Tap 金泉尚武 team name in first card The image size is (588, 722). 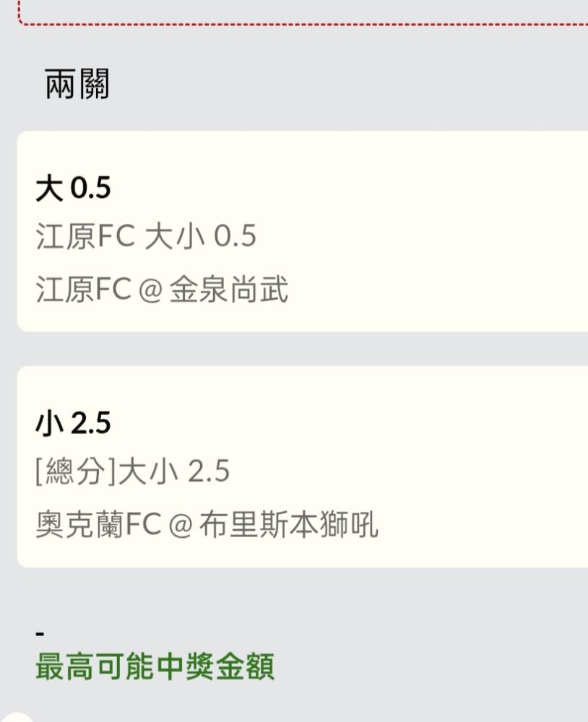point(229,290)
